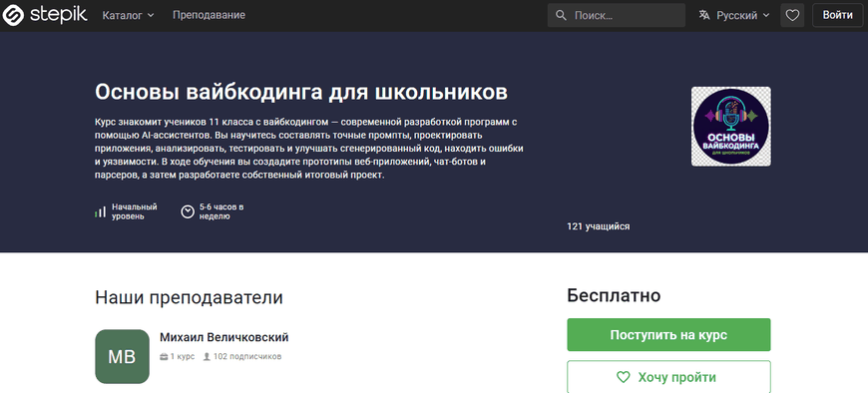This screenshot has width=868, height=393.
Task: Click the 102 подписчиков text
Action: point(247,356)
